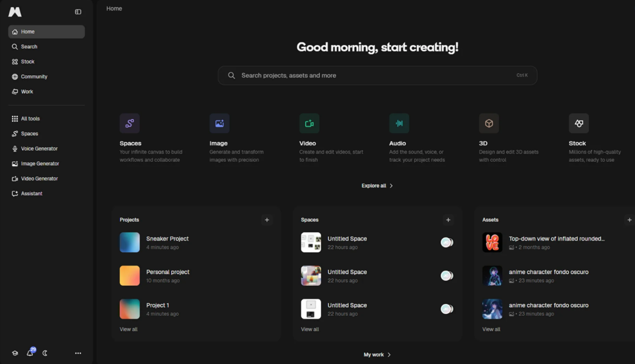Open the 'Top-down view of inflated rounded…' asset
The width and height of the screenshot is (635, 364).
(x=557, y=239)
